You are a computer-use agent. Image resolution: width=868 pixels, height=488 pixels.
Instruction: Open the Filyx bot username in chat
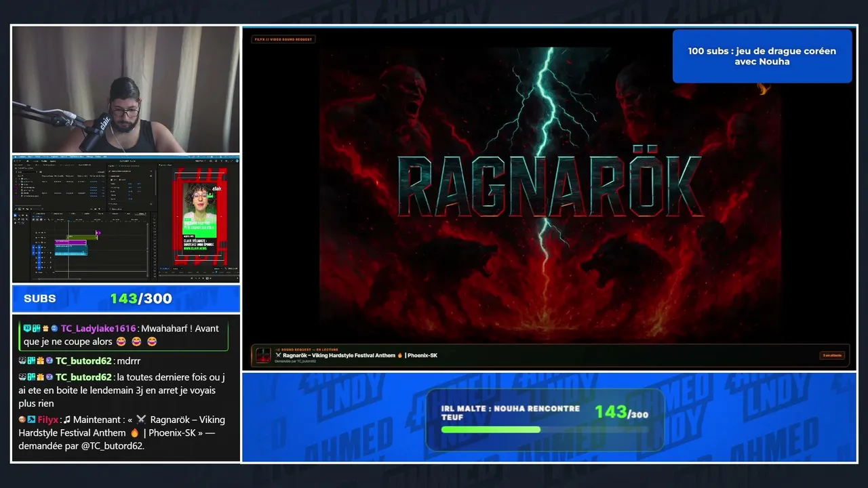point(48,420)
